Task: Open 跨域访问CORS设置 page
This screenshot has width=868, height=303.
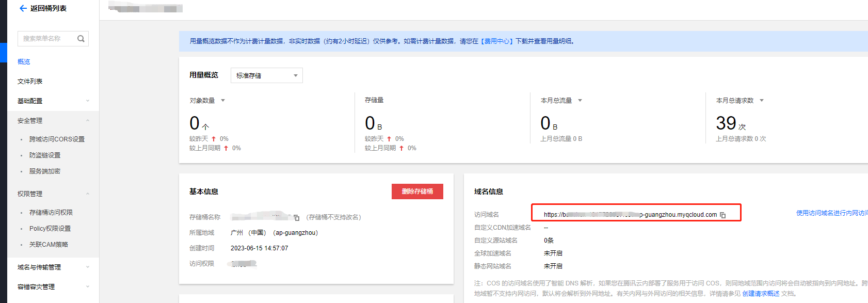Action: click(x=57, y=139)
